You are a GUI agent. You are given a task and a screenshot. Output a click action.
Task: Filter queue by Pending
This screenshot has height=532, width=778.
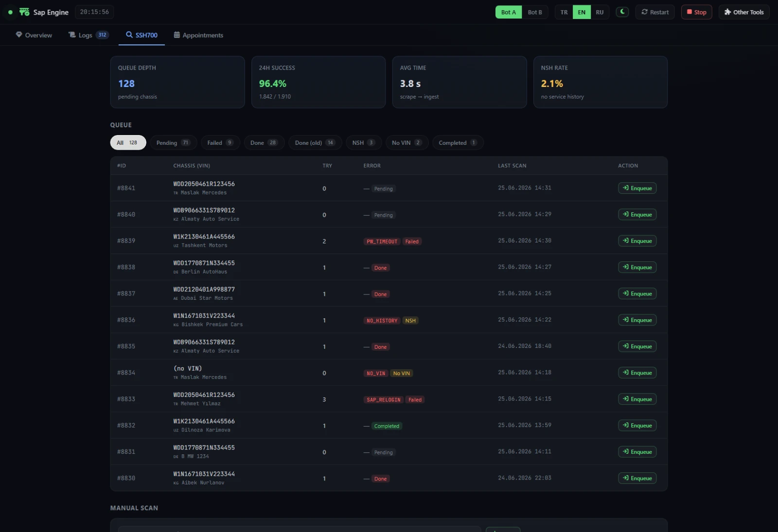click(x=173, y=142)
